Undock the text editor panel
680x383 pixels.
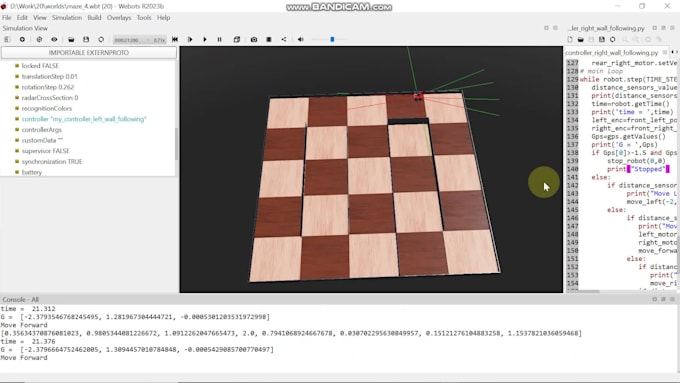[654, 28]
